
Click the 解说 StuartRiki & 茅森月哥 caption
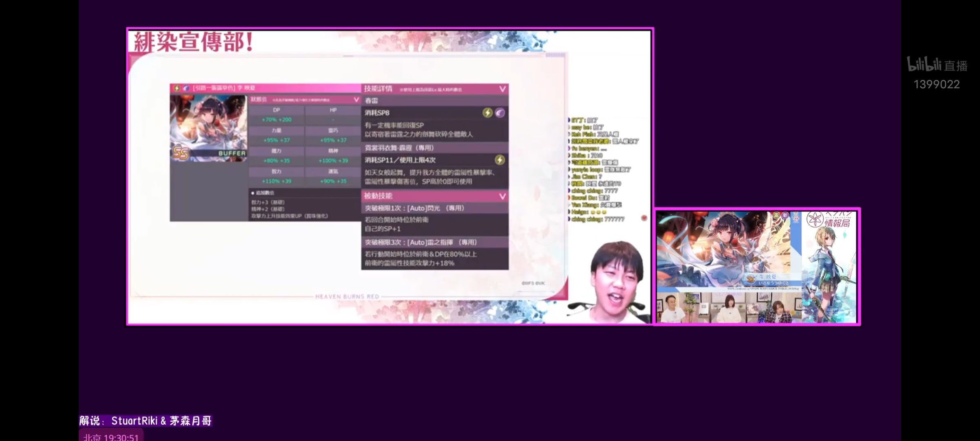pyautogui.click(x=146, y=421)
